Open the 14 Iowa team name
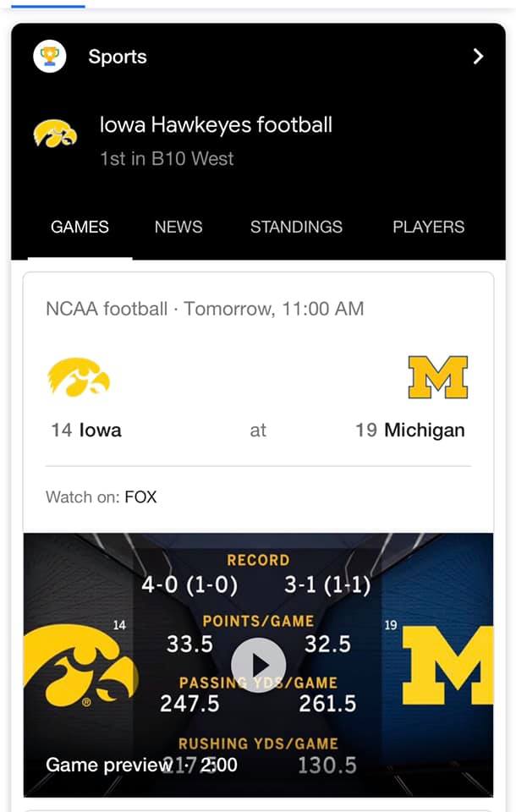516x812 pixels. 86,430
